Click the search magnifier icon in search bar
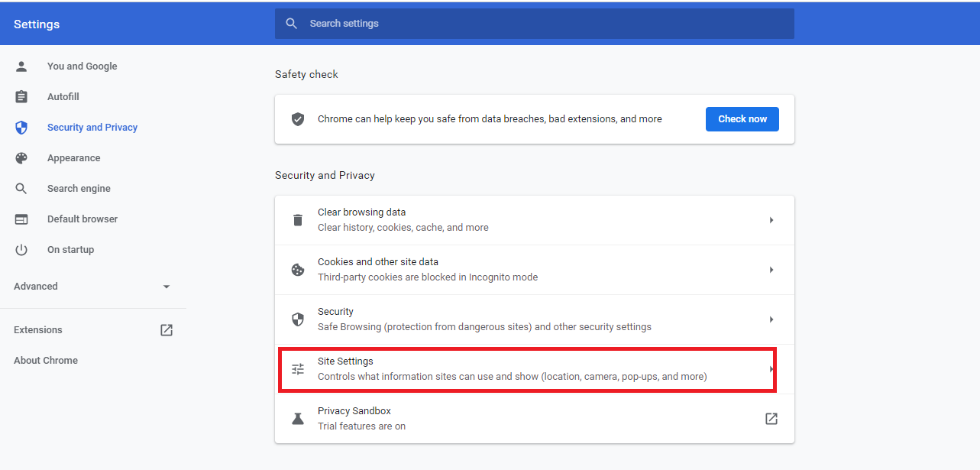The image size is (980, 470). pos(291,24)
